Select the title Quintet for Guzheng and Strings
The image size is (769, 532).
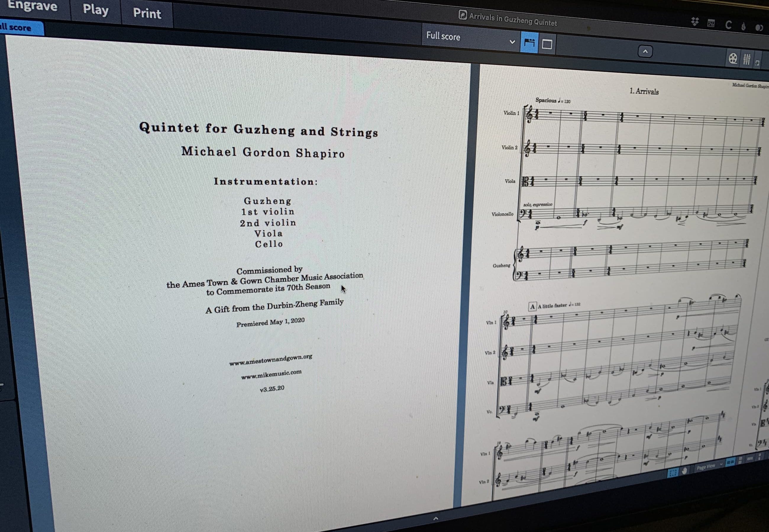click(x=259, y=130)
